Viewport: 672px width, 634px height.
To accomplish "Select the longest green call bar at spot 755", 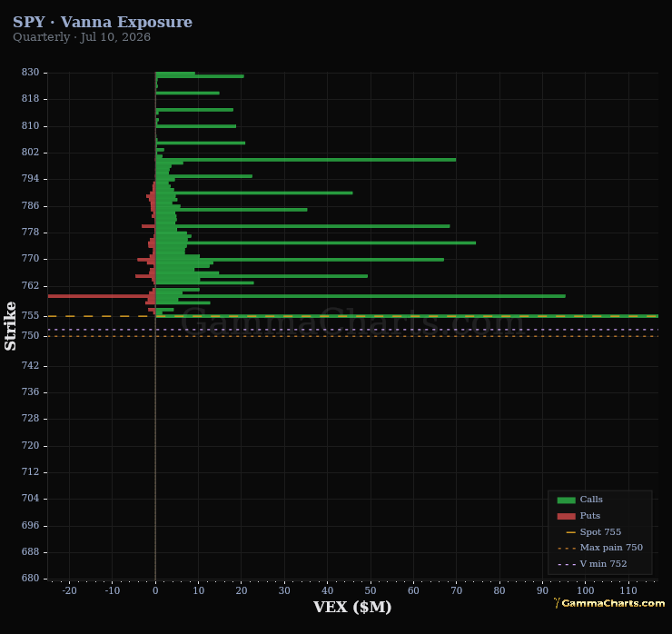I will pyautogui.click(x=407, y=316).
